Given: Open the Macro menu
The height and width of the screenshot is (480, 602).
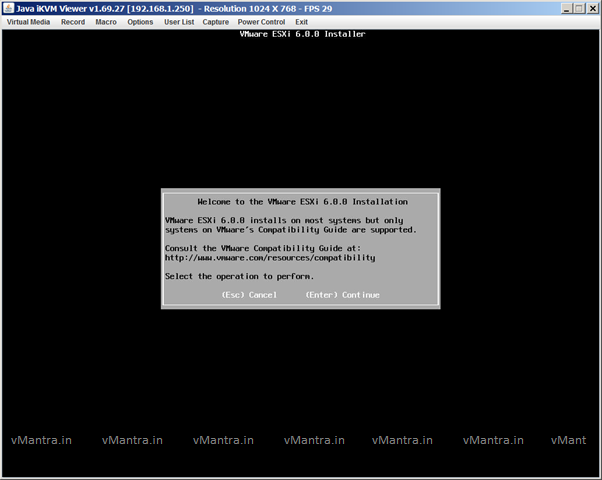Looking at the screenshot, I should pos(106,22).
